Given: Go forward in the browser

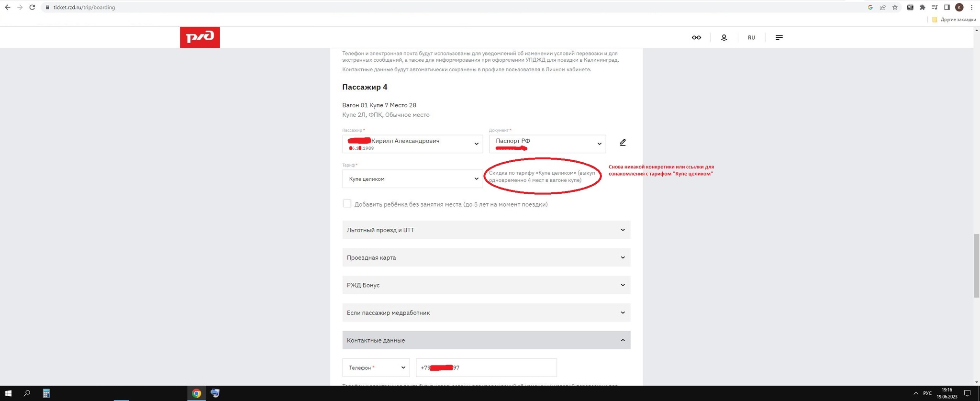Looking at the screenshot, I should coord(20,7).
